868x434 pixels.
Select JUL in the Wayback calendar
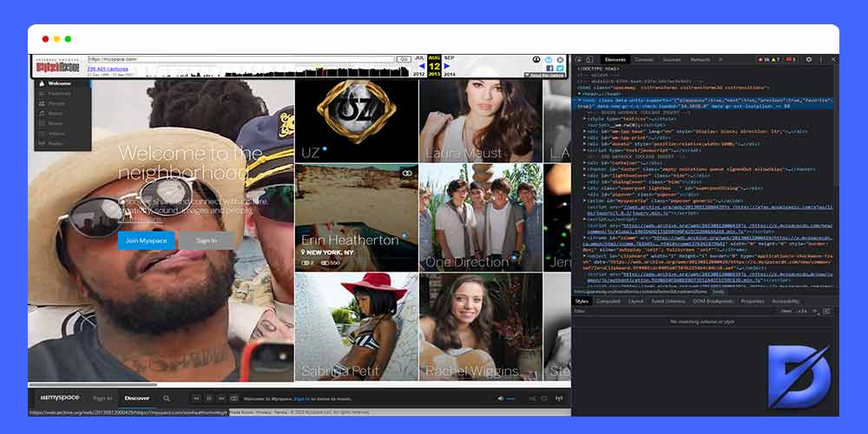point(419,57)
